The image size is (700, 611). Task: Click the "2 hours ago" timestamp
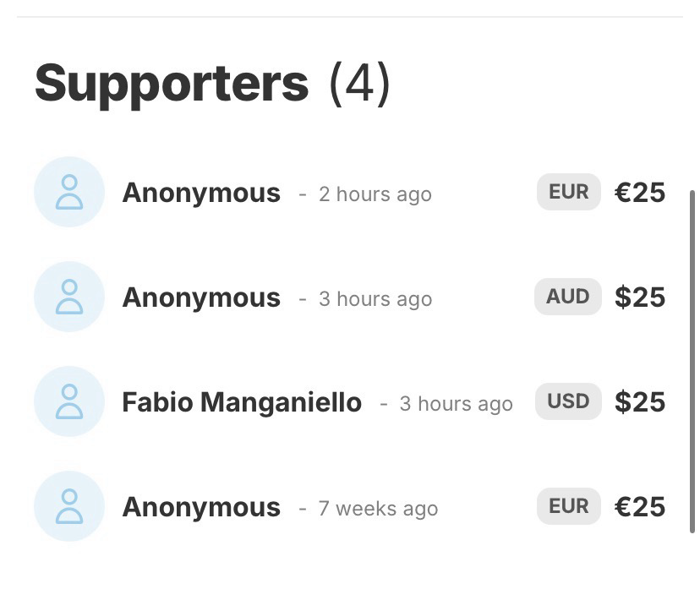click(375, 194)
